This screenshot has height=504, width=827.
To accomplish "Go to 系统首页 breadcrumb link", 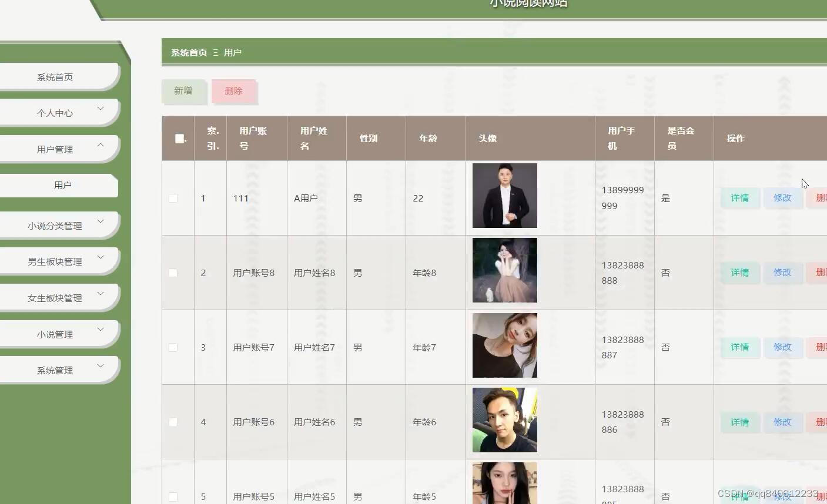I will [x=189, y=53].
